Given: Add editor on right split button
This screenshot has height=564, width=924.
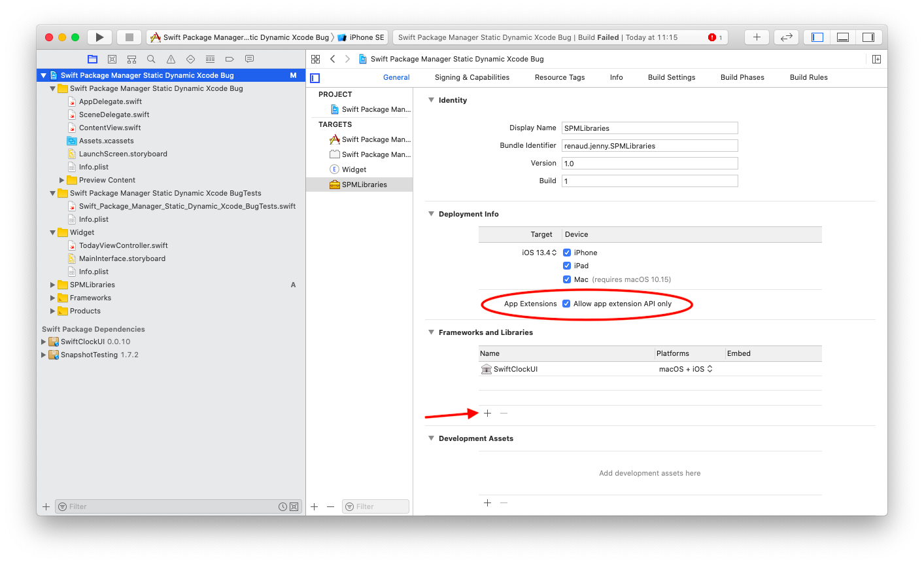Looking at the screenshot, I should point(876,59).
